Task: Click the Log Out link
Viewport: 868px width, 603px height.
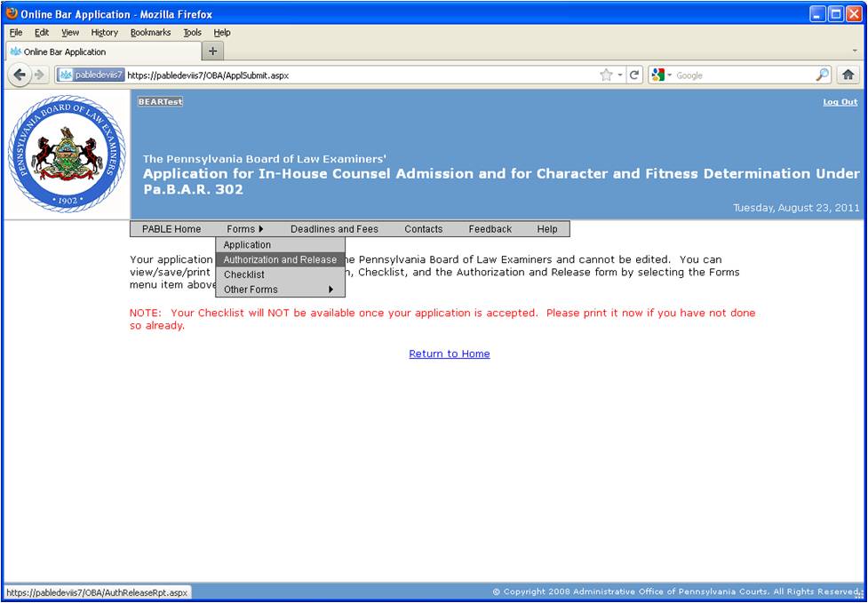Action: pos(840,102)
